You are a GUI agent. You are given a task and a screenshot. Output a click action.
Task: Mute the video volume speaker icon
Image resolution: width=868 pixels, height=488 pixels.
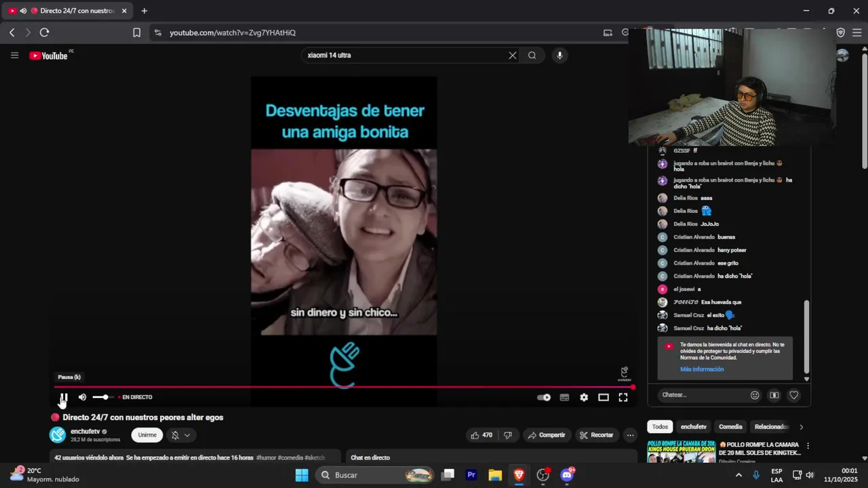[82, 397]
